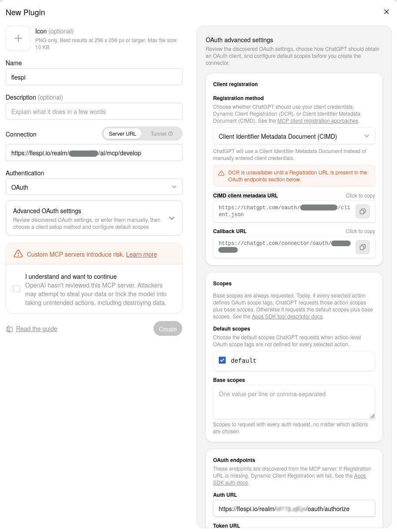The width and height of the screenshot is (397, 532).
Task: Check I understand and want to continue
Action: click(17, 289)
